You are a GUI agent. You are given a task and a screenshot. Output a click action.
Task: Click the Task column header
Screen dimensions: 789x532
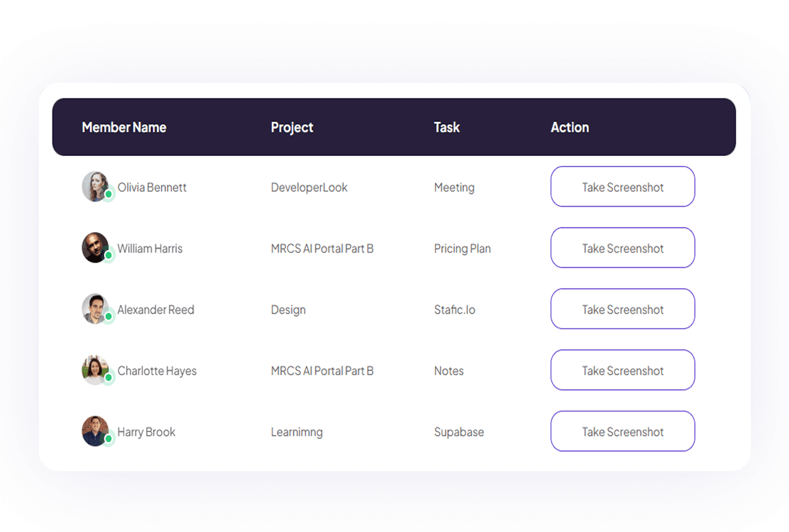447,128
